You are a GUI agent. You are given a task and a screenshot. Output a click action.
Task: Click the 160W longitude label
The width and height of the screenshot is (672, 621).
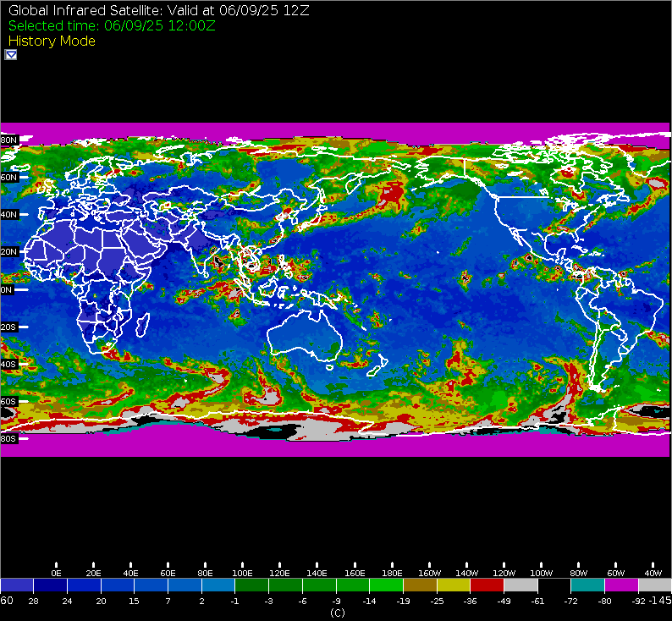[429, 573]
